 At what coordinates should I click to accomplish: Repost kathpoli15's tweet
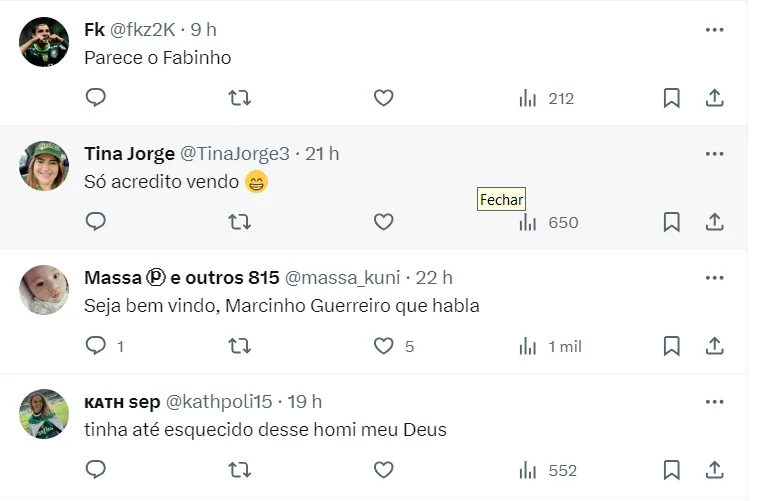[x=240, y=470]
